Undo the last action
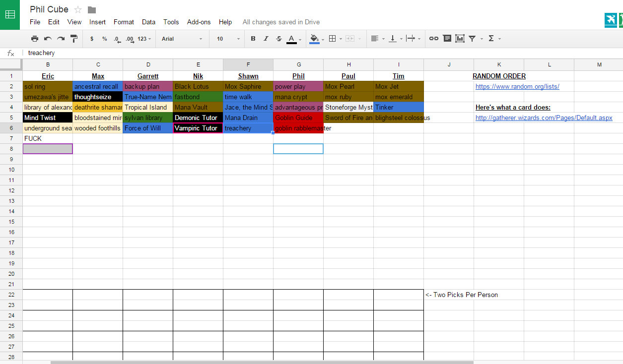The height and width of the screenshot is (364, 623). click(48, 39)
